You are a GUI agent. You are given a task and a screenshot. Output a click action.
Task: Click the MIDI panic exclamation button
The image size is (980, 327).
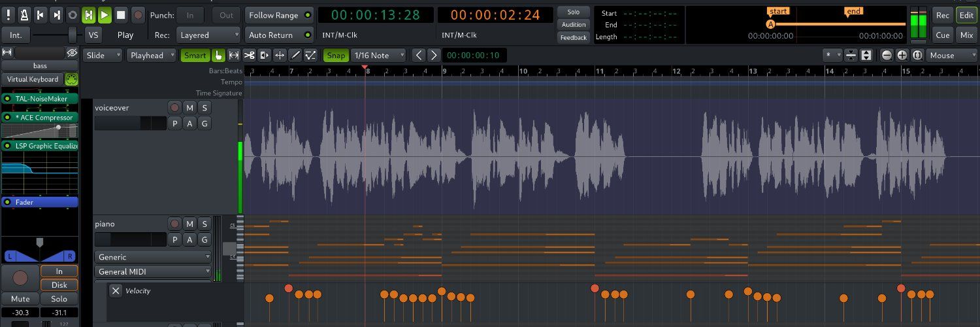click(x=8, y=15)
